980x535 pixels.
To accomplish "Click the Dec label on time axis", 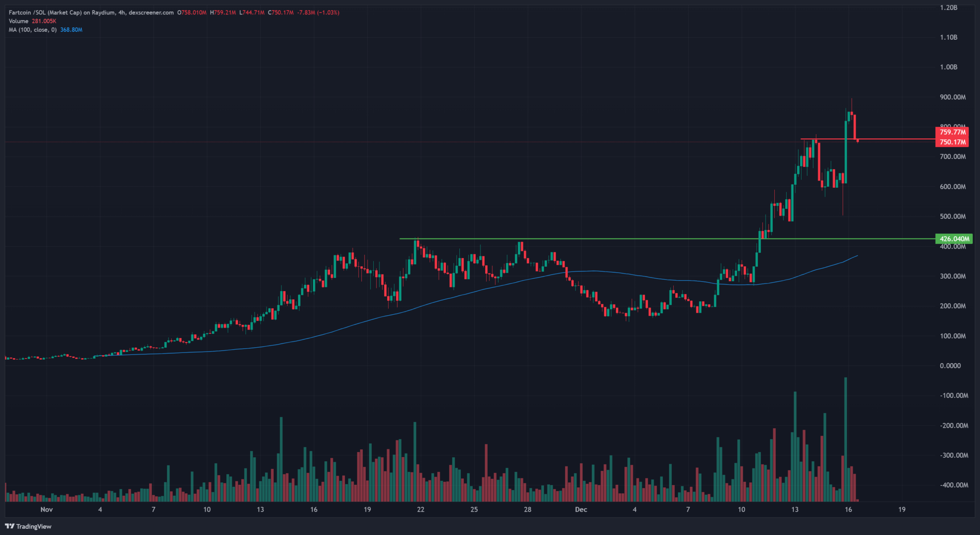I will [x=581, y=510].
